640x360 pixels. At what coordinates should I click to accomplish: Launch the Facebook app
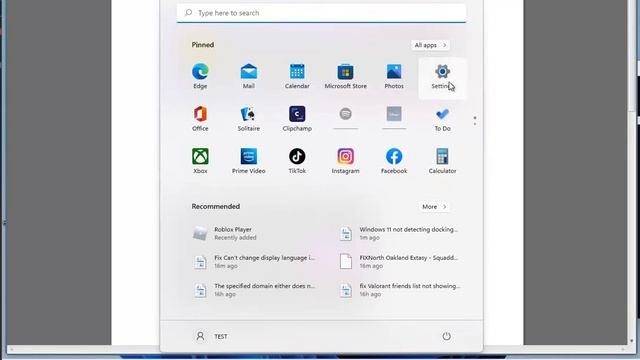tap(394, 162)
